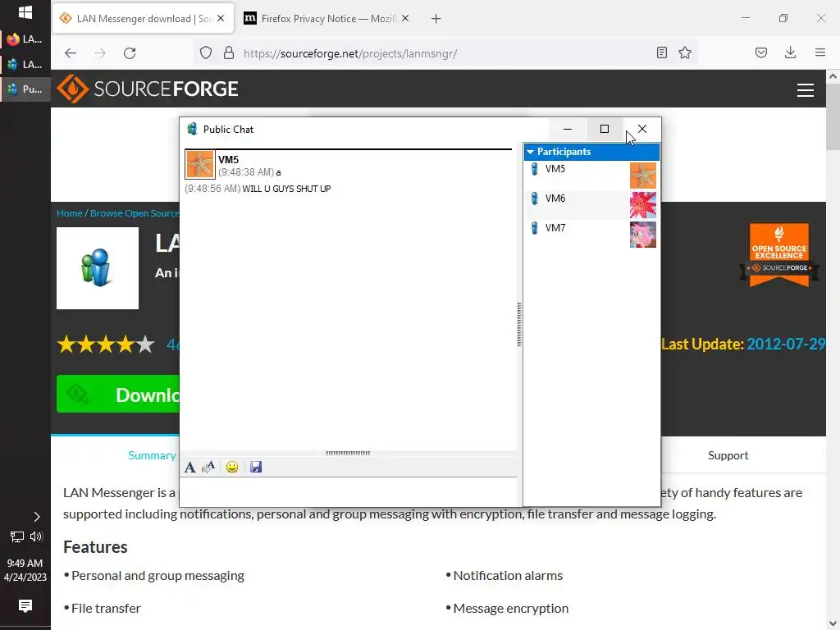
Task: Click the Firefox taskbar button
Action: 25,39
